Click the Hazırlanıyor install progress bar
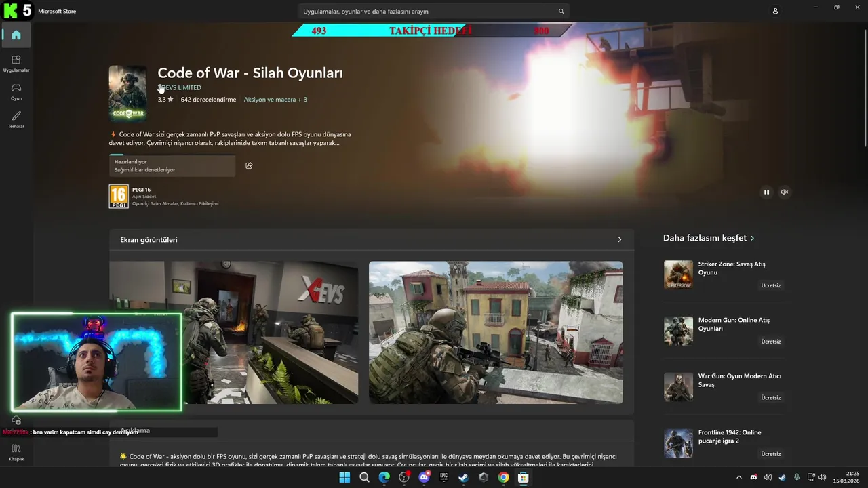 click(x=172, y=166)
